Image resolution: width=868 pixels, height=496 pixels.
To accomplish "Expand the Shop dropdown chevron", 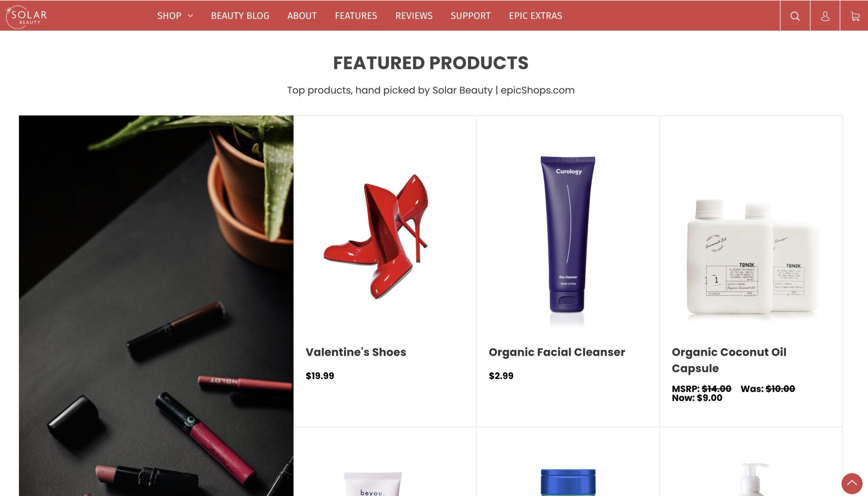I will (x=191, y=16).
